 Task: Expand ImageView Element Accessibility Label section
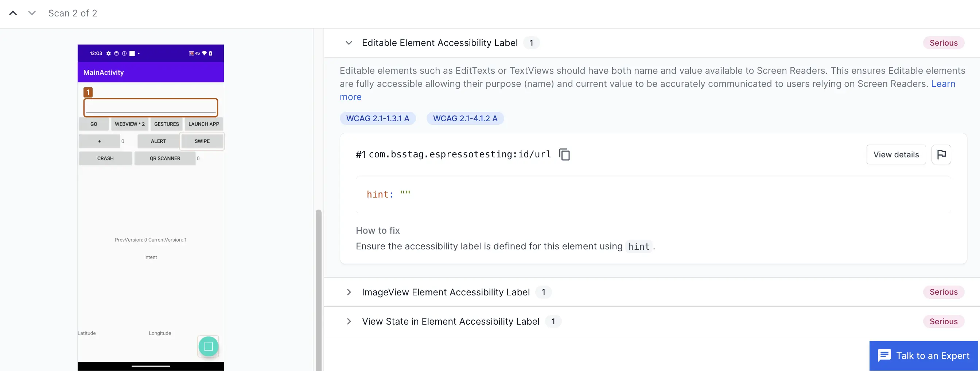349,292
